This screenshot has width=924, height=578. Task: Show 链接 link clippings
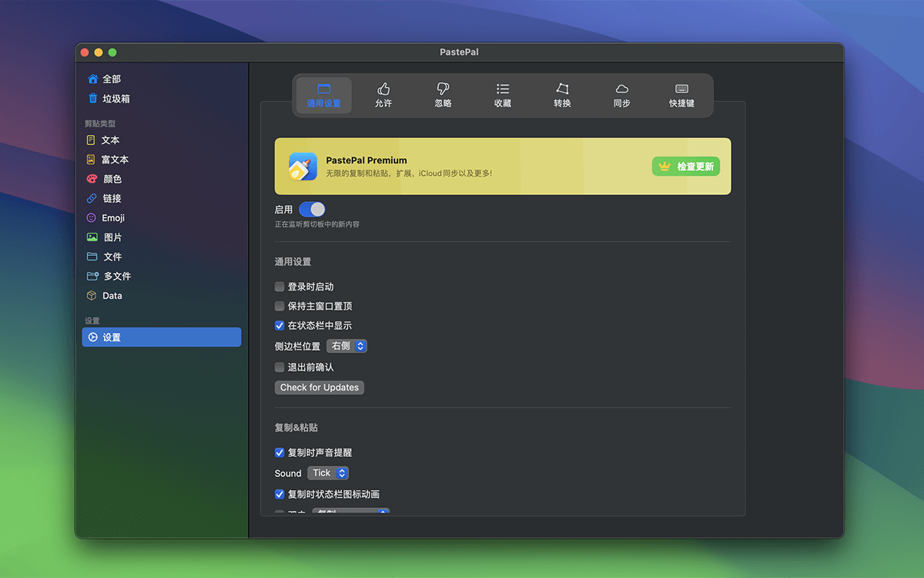coord(161,199)
